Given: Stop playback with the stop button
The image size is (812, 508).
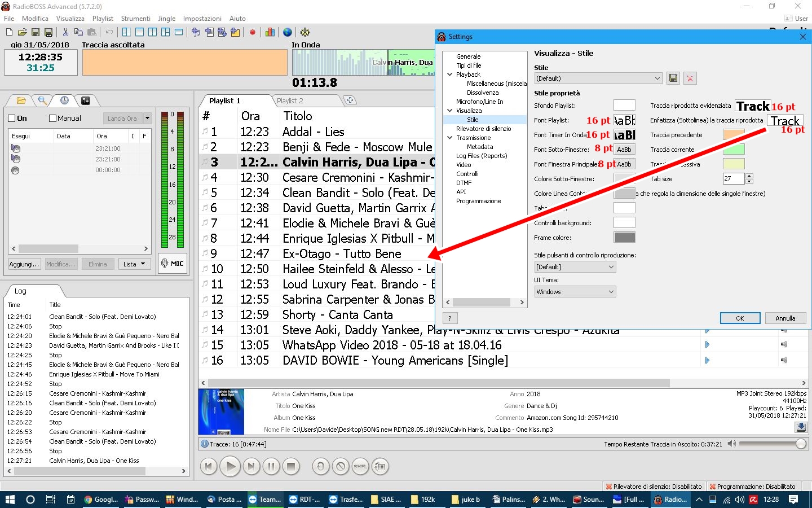Looking at the screenshot, I should (x=291, y=466).
